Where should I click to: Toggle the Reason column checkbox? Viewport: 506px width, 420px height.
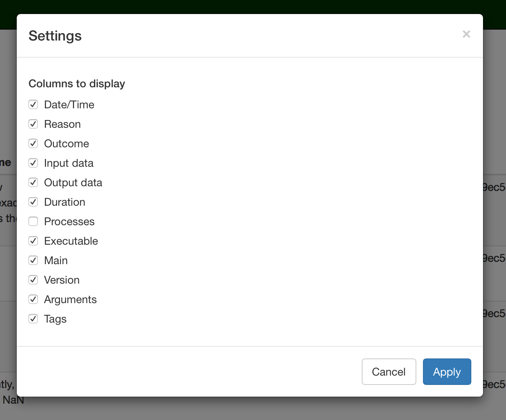coord(33,124)
